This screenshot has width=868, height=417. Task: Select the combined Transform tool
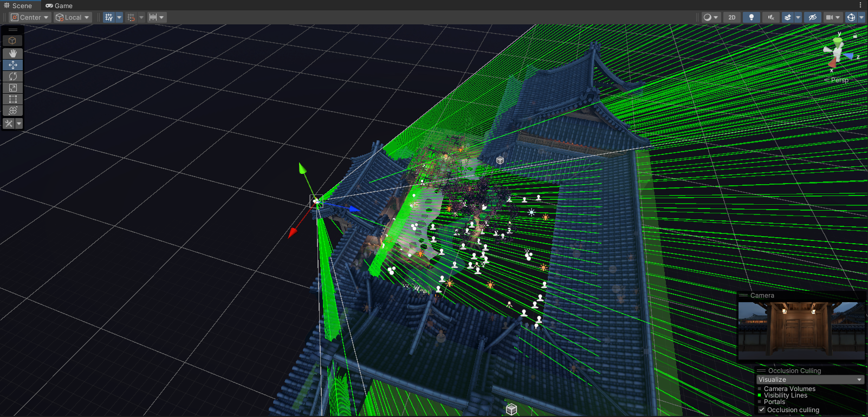pos(13,110)
